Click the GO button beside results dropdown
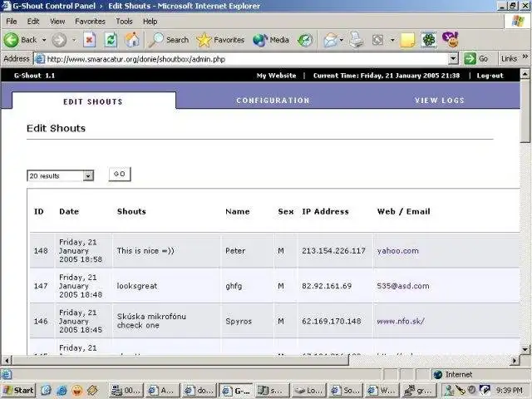Image resolution: width=532 pixels, height=399 pixels. (x=120, y=174)
